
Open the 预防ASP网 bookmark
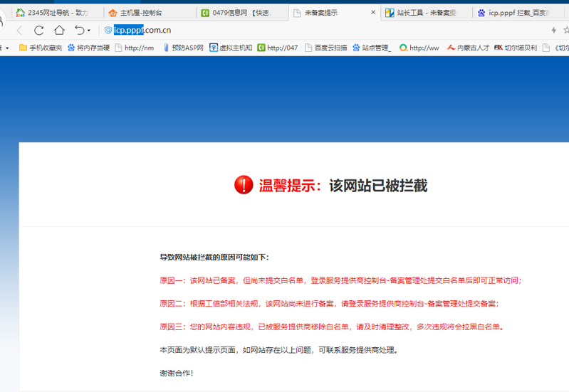pos(184,48)
